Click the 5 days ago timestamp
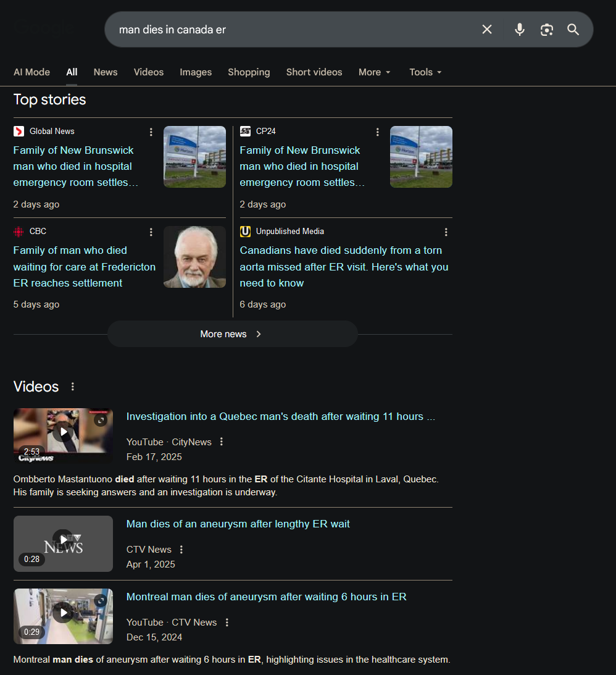The image size is (616, 675). click(x=36, y=304)
